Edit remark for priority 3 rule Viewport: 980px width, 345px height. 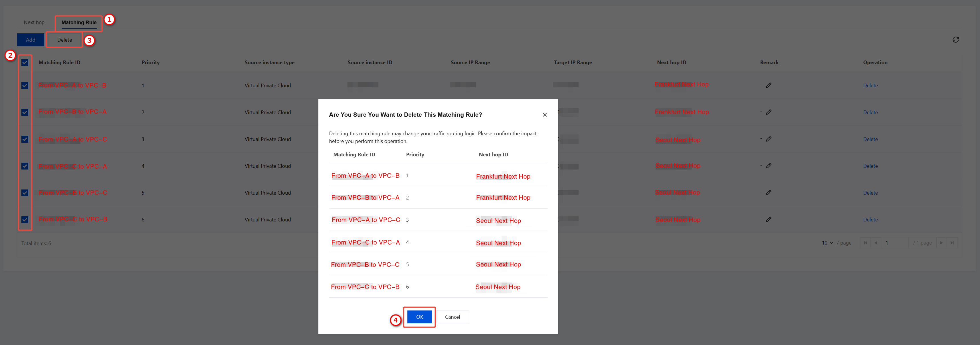coord(769,139)
